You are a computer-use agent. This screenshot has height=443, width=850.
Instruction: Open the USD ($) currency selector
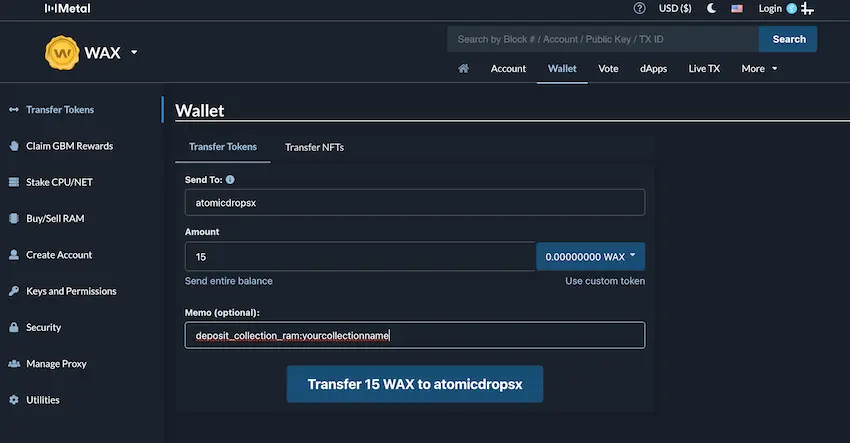click(x=675, y=8)
